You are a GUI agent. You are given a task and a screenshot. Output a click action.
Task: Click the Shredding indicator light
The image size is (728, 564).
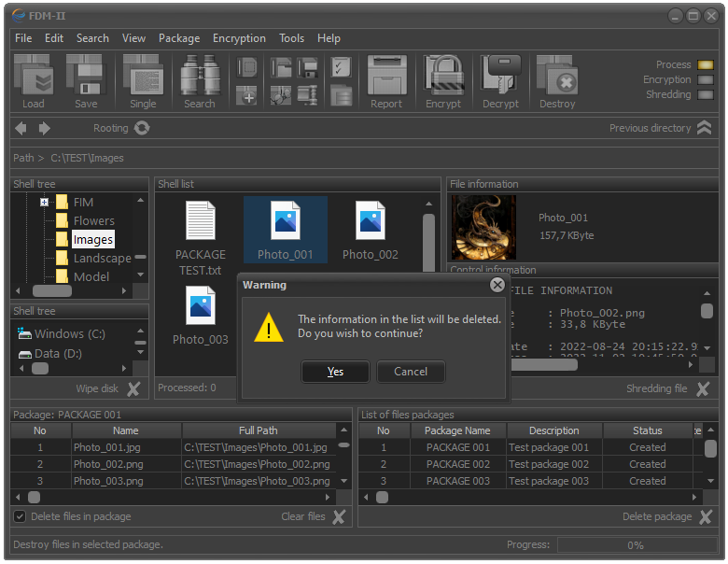pos(706,94)
